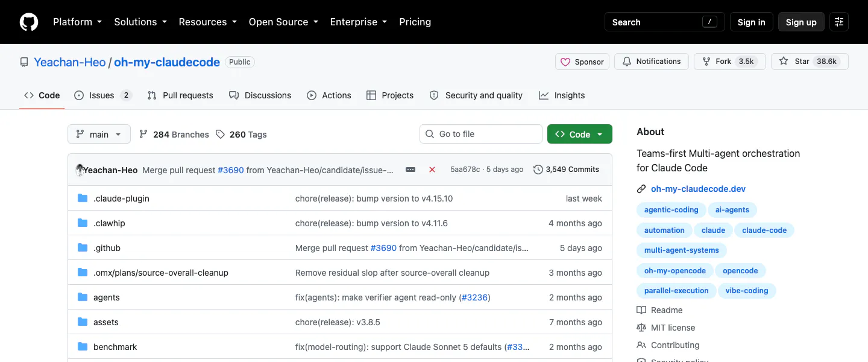The width and height of the screenshot is (868, 362).
Task: Click the #3690 link in the latest commit message
Action: [231, 170]
